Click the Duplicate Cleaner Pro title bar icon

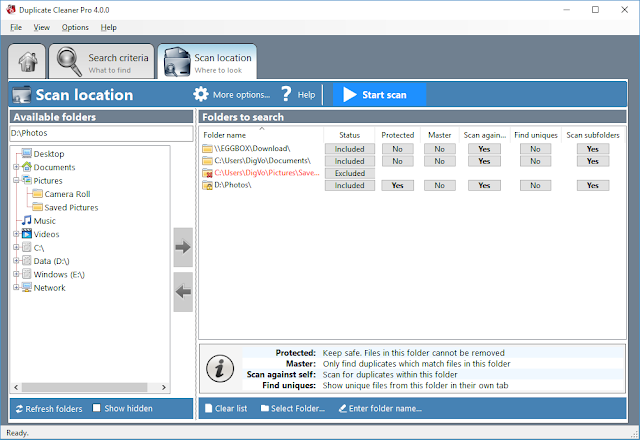11,9
